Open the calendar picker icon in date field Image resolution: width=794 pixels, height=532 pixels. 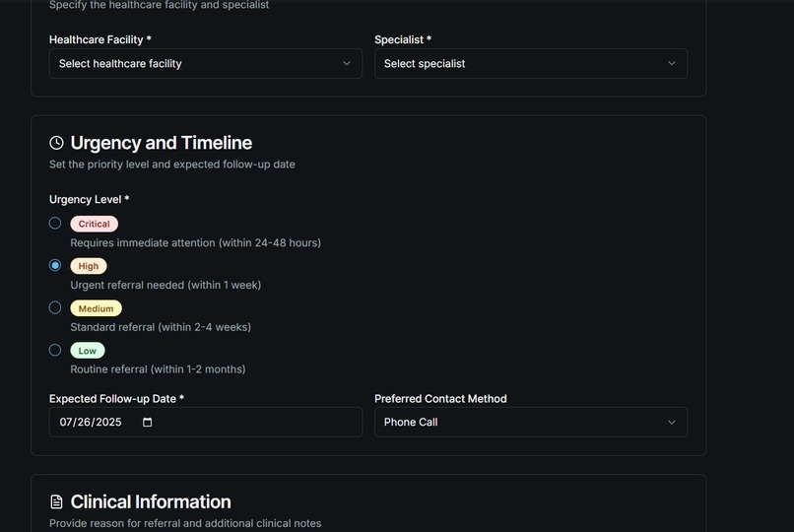point(148,423)
